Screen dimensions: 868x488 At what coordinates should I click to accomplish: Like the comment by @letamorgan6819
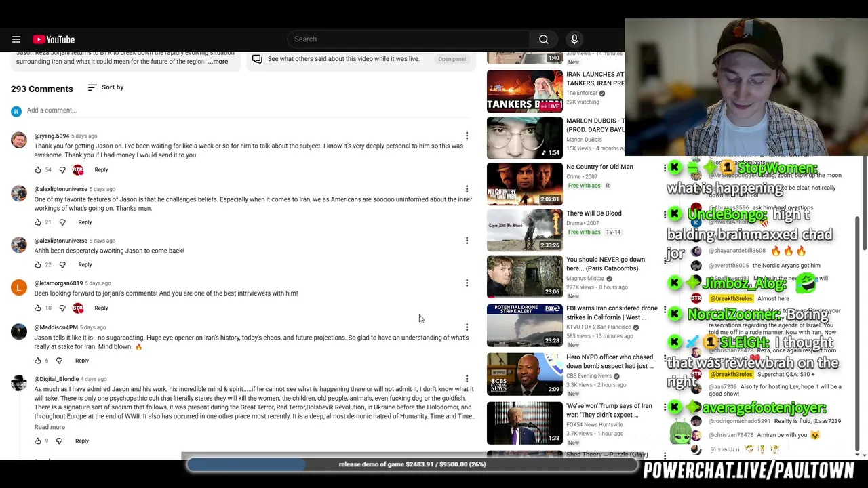pyautogui.click(x=38, y=308)
